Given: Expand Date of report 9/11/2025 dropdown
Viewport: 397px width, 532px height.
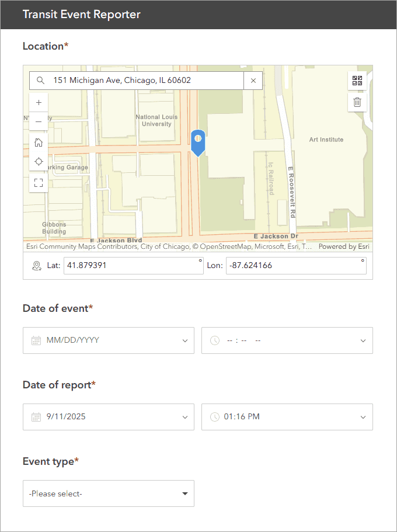Looking at the screenshot, I should click(x=185, y=417).
